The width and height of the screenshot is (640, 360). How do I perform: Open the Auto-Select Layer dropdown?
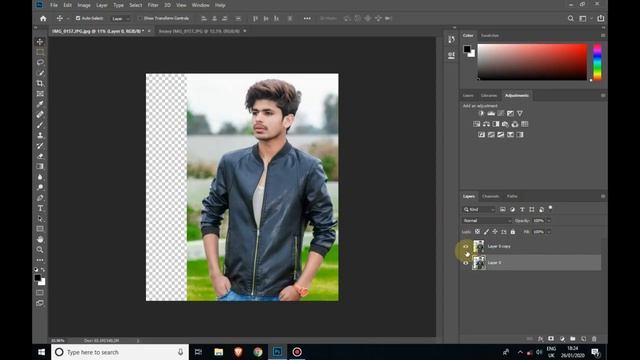[x=121, y=19]
